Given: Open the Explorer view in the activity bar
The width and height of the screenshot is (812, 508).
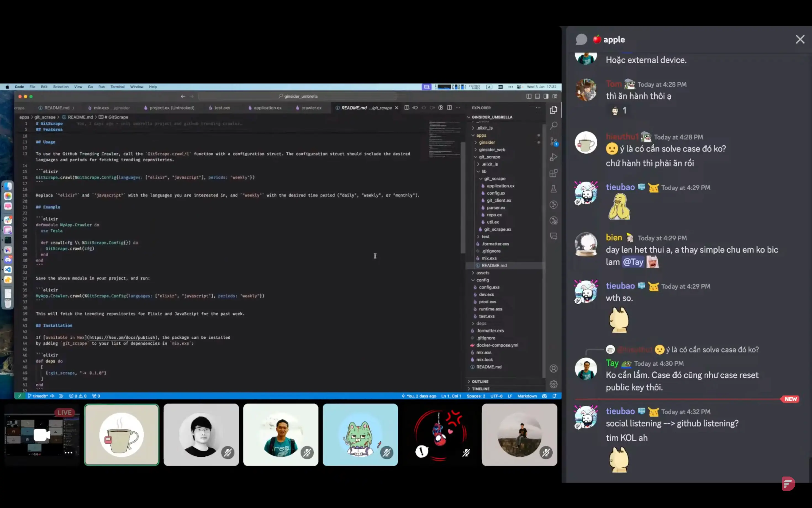Looking at the screenshot, I should pyautogui.click(x=553, y=110).
